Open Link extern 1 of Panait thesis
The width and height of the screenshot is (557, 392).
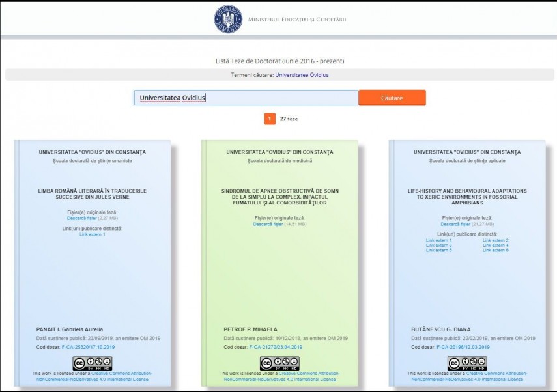(x=92, y=234)
